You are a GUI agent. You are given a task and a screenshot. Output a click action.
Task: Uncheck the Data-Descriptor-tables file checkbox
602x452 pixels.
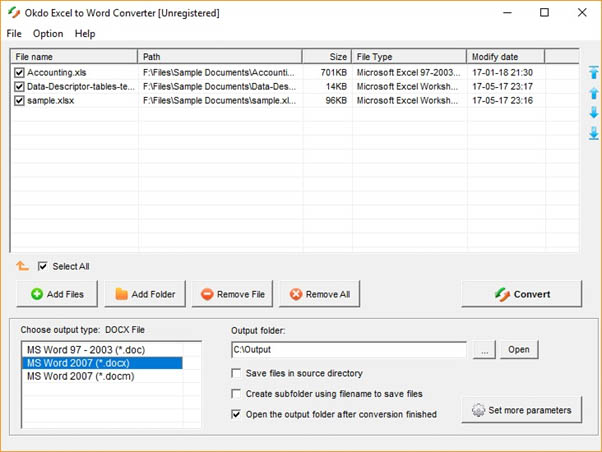tap(19, 87)
